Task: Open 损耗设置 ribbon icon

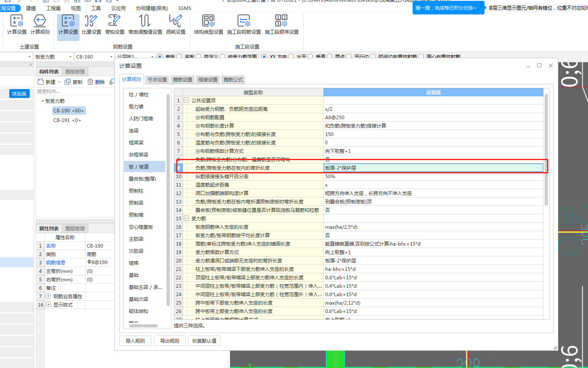Action: tap(175, 24)
